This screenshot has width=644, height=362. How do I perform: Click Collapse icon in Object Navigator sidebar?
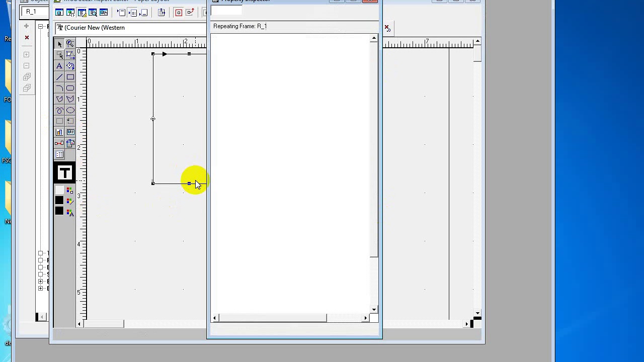27,65
